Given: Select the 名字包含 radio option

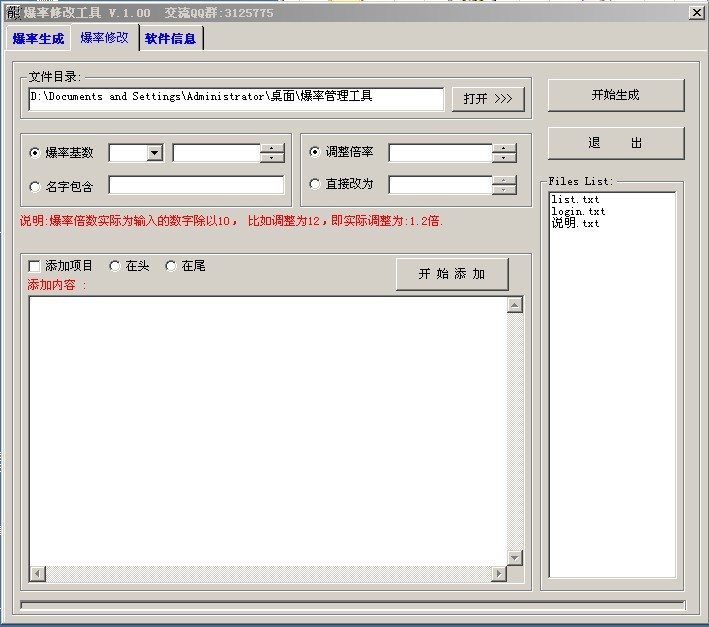Looking at the screenshot, I should coord(36,186).
